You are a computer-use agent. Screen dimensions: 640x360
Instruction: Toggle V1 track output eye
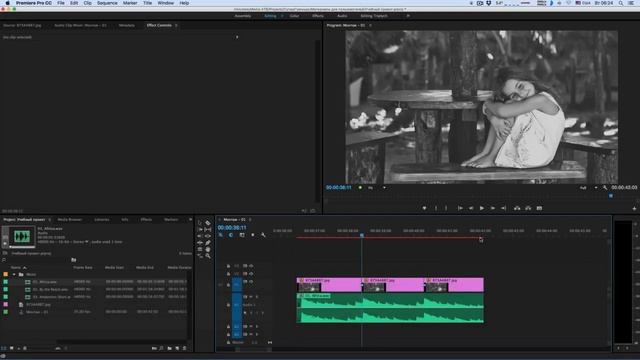click(x=251, y=282)
